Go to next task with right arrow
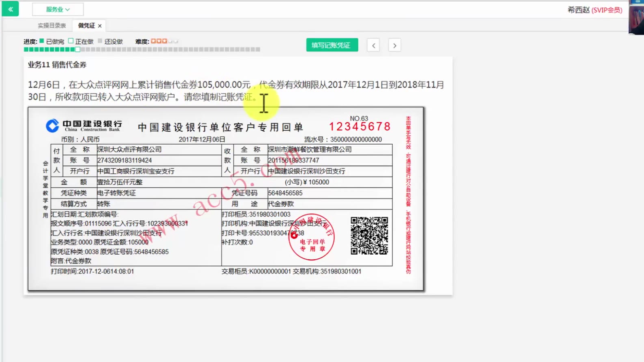The height and width of the screenshot is (362, 644). pos(394,45)
